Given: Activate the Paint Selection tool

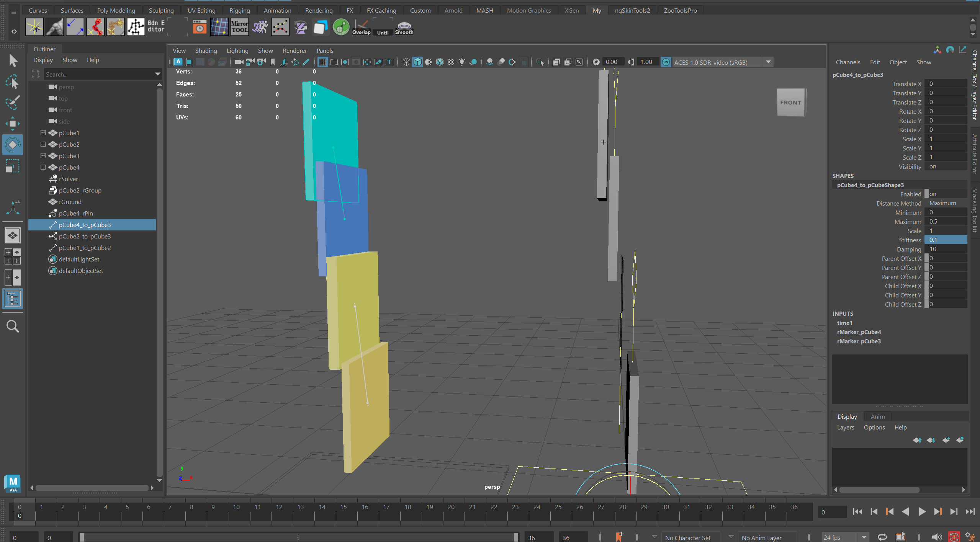Looking at the screenshot, I should click(x=12, y=102).
